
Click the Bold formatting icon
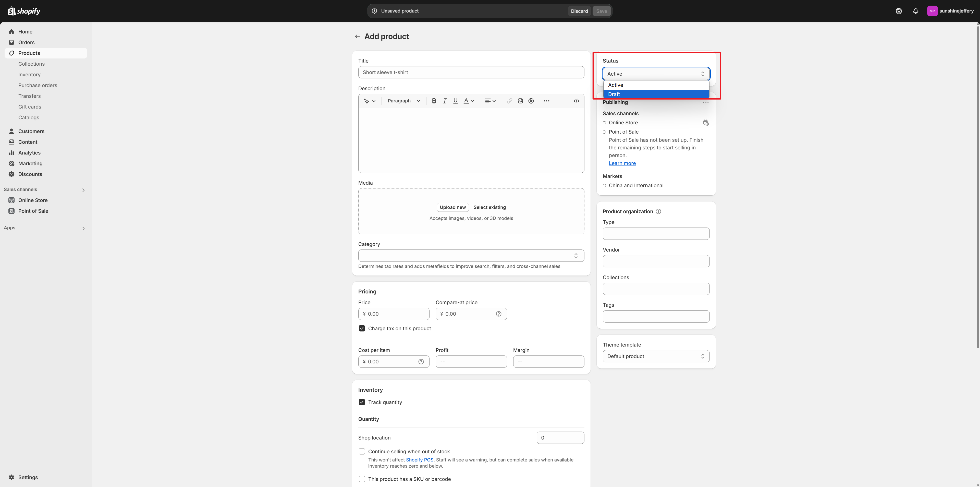pos(434,101)
